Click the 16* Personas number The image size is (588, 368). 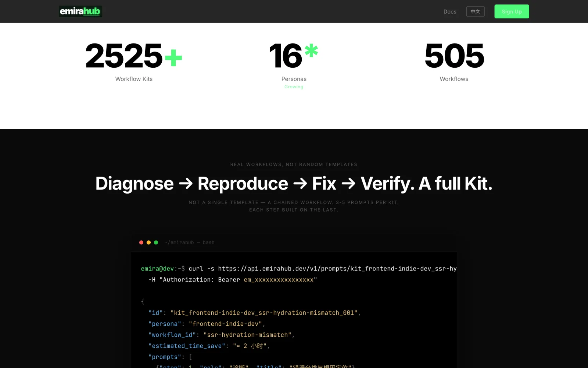tap(294, 56)
